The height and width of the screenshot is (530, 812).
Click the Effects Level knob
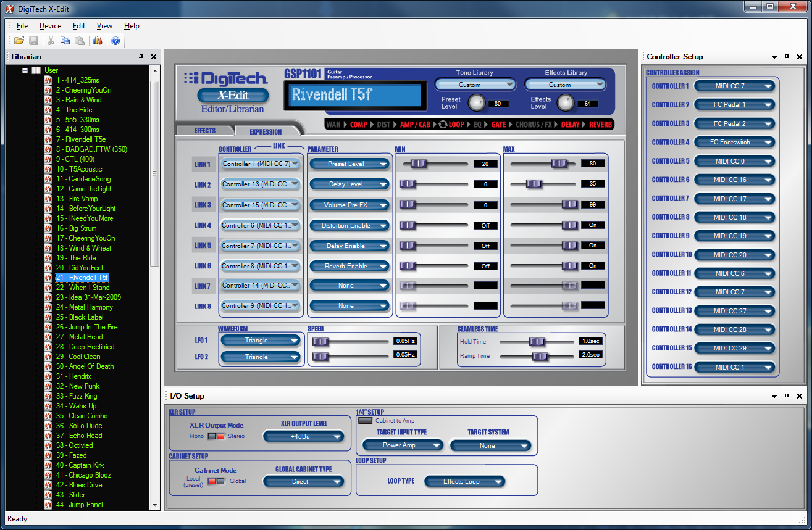click(x=566, y=103)
